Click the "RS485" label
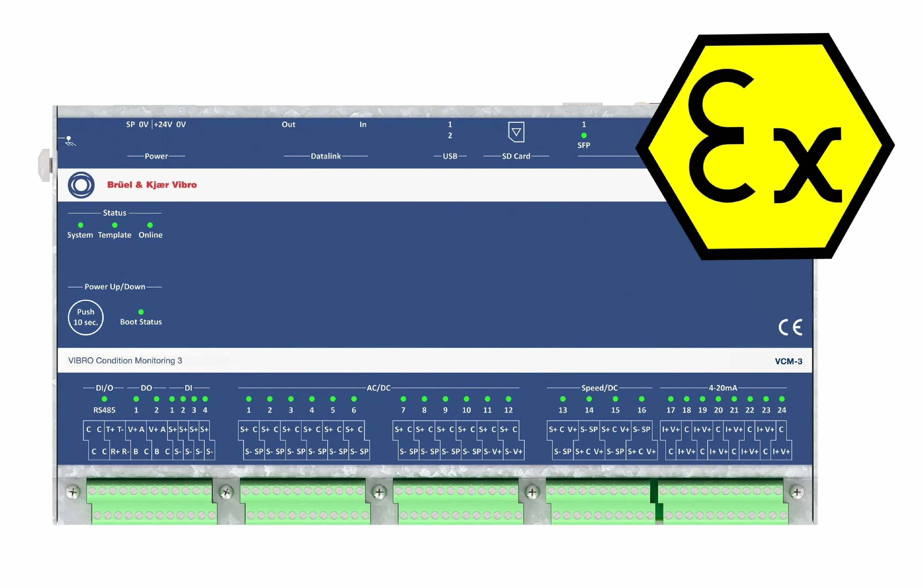The width and height of the screenshot is (923, 588). click(104, 410)
